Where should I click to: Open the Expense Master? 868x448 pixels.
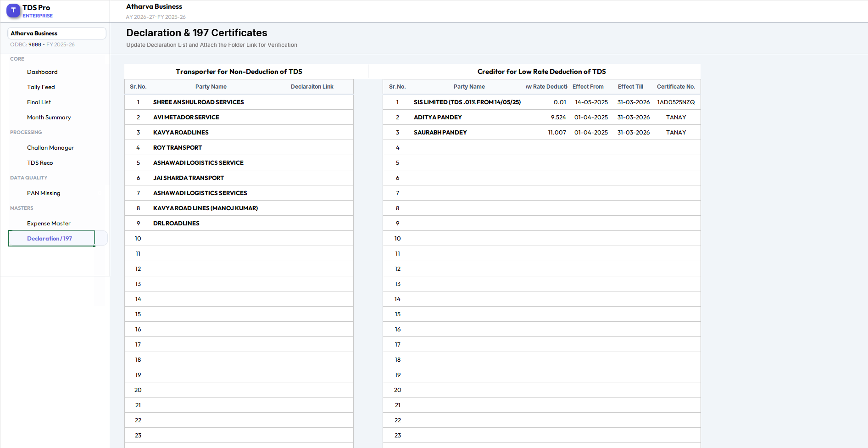pos(49,223)
